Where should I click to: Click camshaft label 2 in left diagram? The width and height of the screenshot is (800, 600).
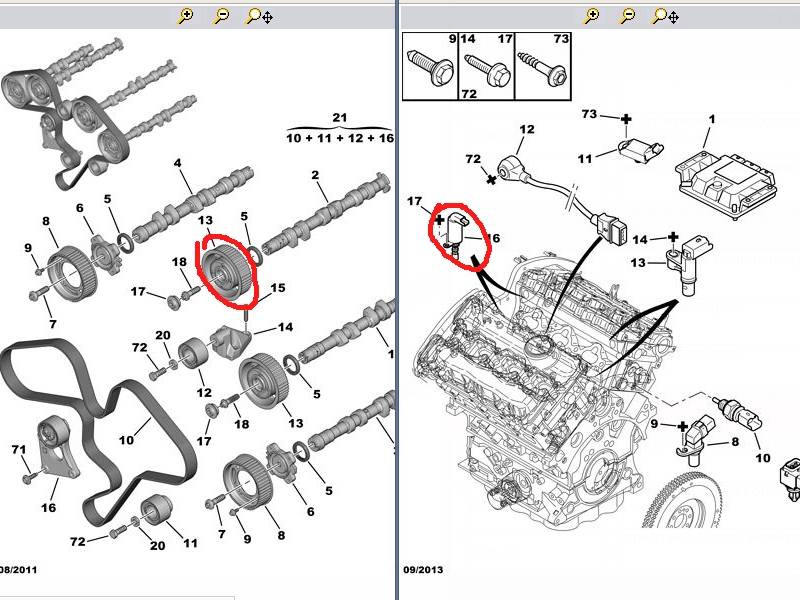(x=315, y=176)
